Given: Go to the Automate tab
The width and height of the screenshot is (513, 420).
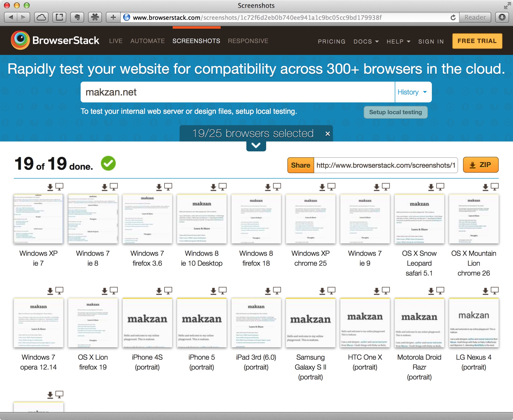Looking at the screenshot, I should tap(147, 41).
